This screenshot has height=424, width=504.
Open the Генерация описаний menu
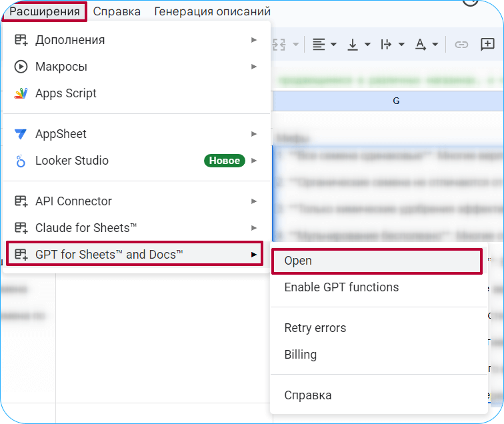(212, 11)
